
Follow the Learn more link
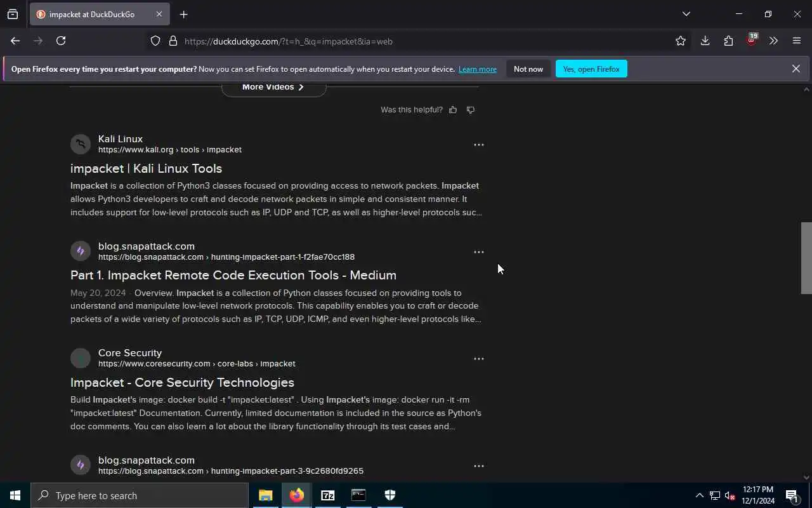[477, 69]
